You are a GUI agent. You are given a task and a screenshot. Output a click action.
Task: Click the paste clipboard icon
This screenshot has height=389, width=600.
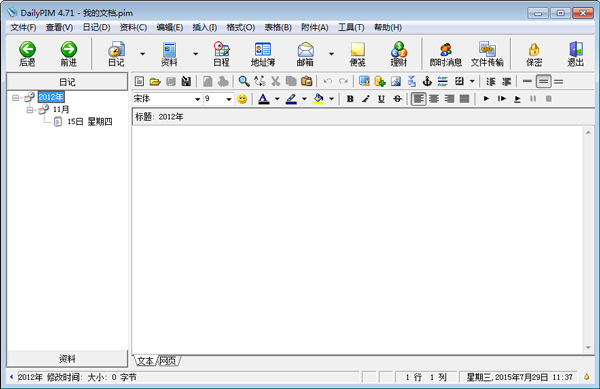(x=307, y=81)
